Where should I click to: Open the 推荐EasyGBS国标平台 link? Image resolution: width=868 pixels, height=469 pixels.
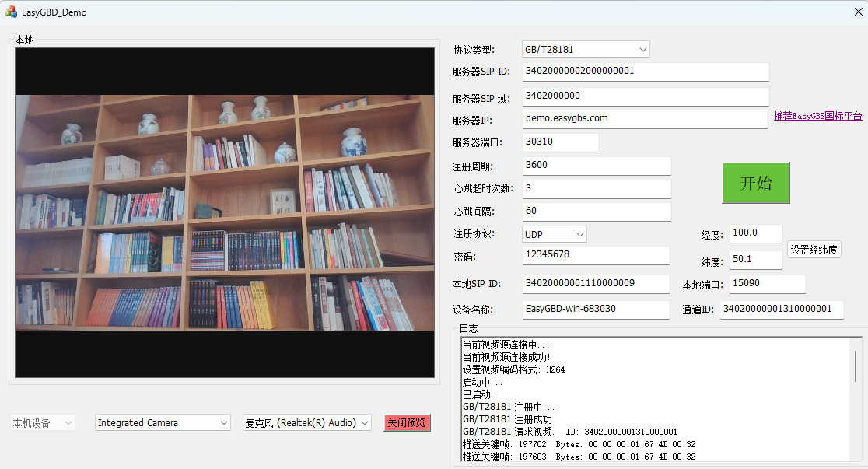coord(817,116)
